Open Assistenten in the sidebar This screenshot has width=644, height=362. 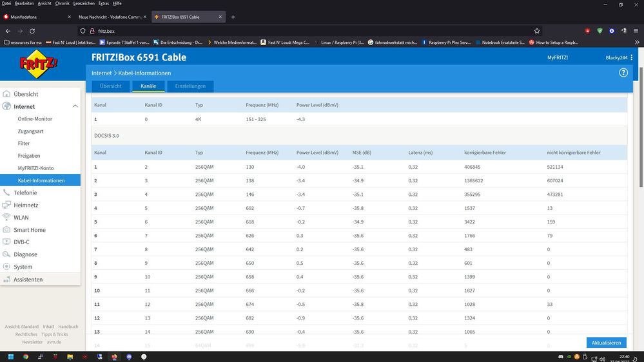pyautogui.click(x=40, y=279)
